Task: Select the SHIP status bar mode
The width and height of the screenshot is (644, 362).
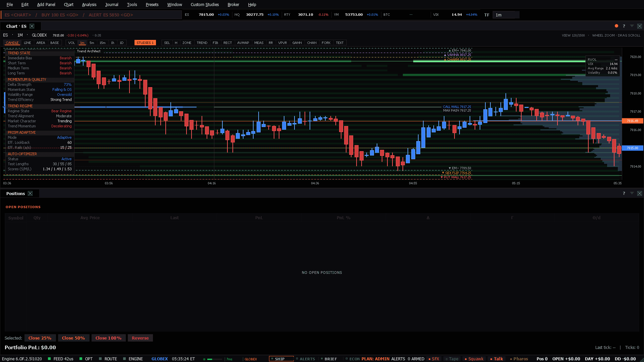Action: tap(281, 359)
